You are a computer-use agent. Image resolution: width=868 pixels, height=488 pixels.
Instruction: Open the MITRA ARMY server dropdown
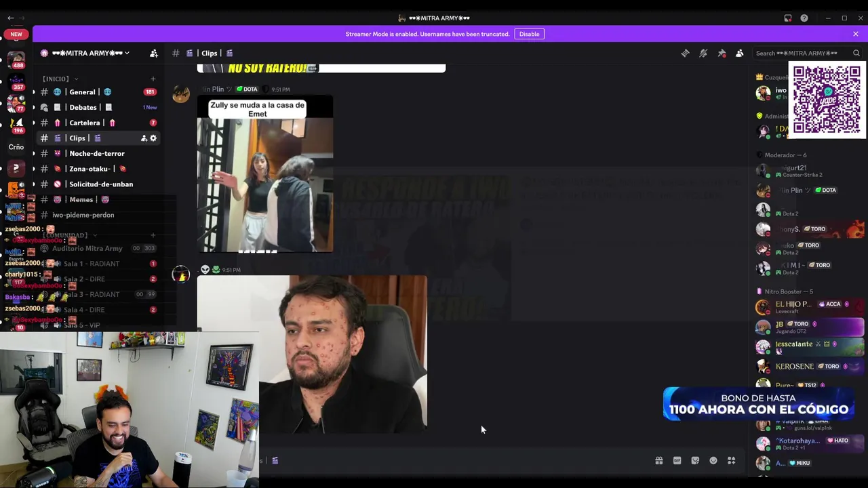tap(90, 53)
